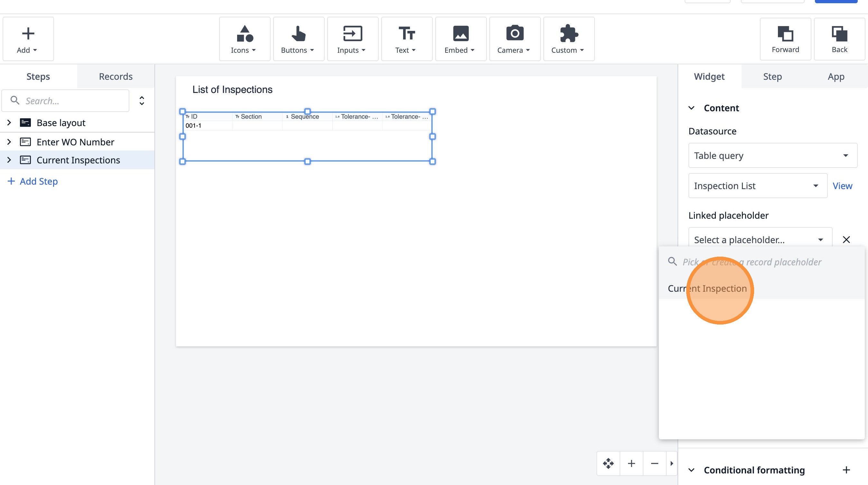This screenshot has height=485, width=868.
Task: Open the Custom widgets menu
Action: 568,39
